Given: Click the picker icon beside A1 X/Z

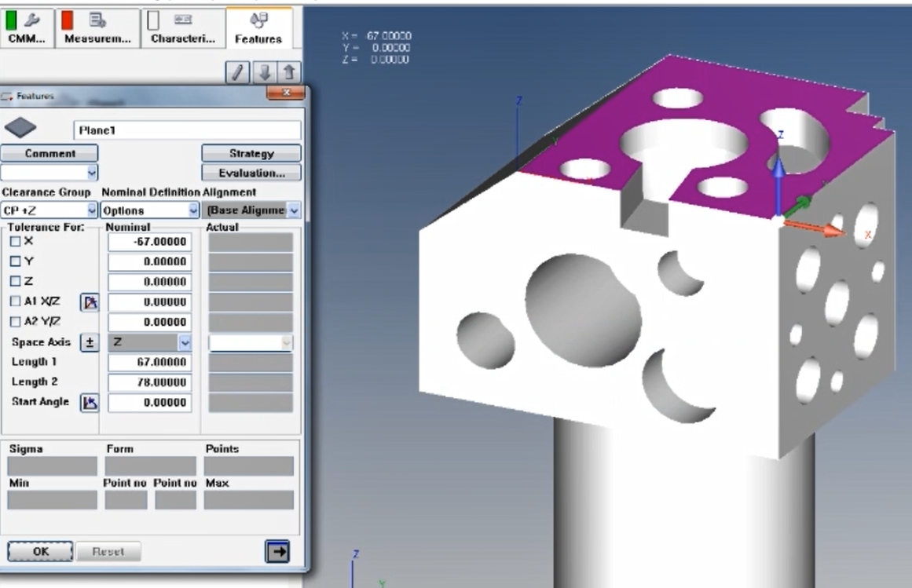Looking at the screenshot, I should tap(89, 301).
